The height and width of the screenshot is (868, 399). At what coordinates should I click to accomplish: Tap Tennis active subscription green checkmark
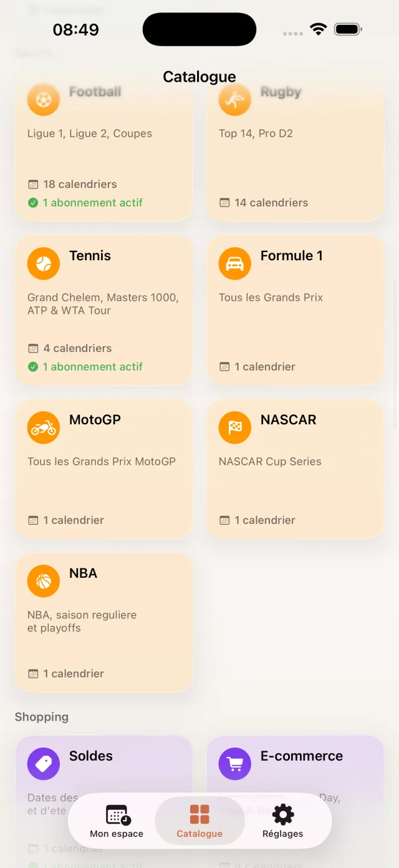[x=33, y=367]
